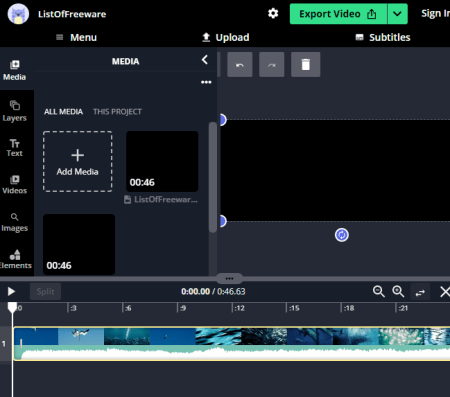This screenshot has width=450, height=397.
Task: Click the playhead marker at 0
Action: point(12,307)
